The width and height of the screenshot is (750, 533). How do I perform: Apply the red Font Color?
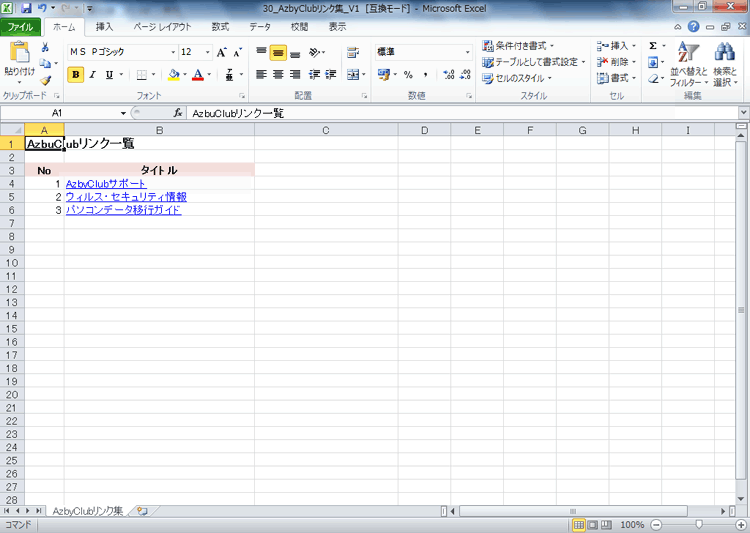(x=198, y=75)
